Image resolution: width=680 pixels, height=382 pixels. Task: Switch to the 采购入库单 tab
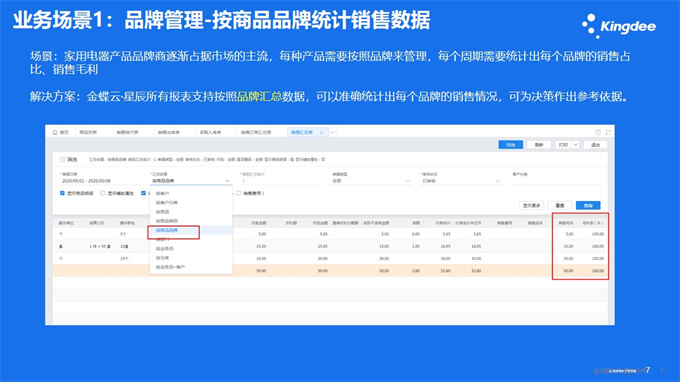pos(210,132)
